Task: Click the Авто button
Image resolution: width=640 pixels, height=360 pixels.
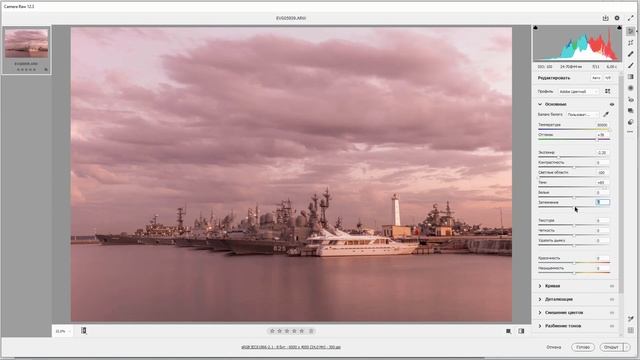Action: click(596, 78)
